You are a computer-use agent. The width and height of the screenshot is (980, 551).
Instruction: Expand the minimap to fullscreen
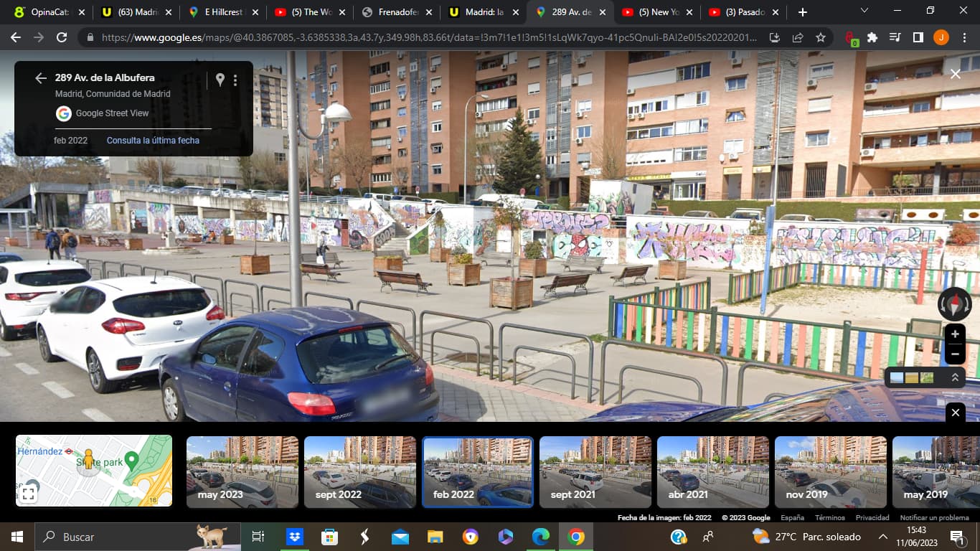coord(28,493)
